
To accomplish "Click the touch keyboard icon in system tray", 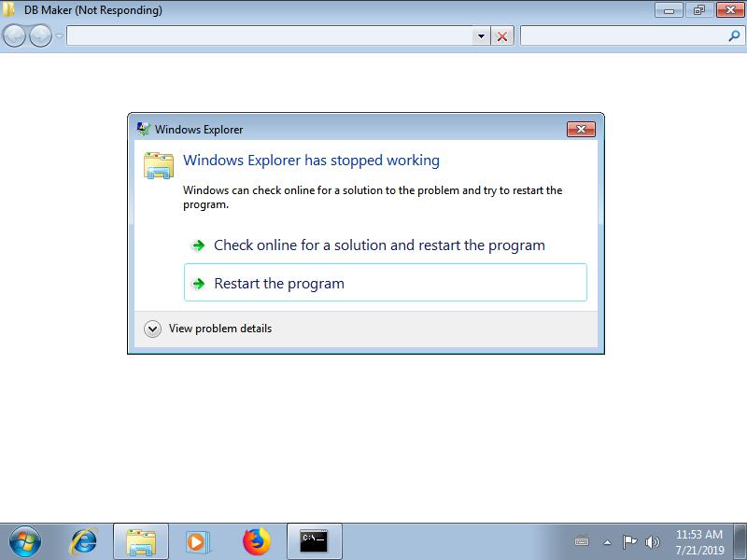I will [x=582, y=541].
